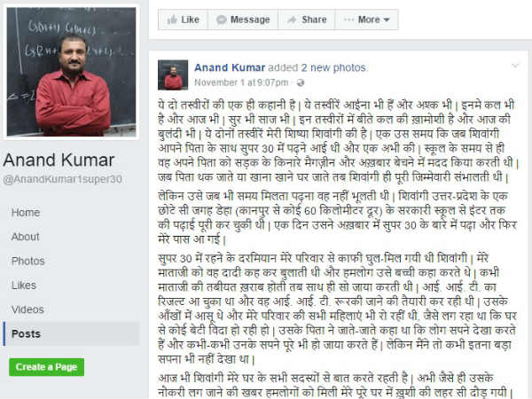Open Anand Kumar's large profile picture
The width and height of the screenshot is (532, 399).
click(71, 72)
